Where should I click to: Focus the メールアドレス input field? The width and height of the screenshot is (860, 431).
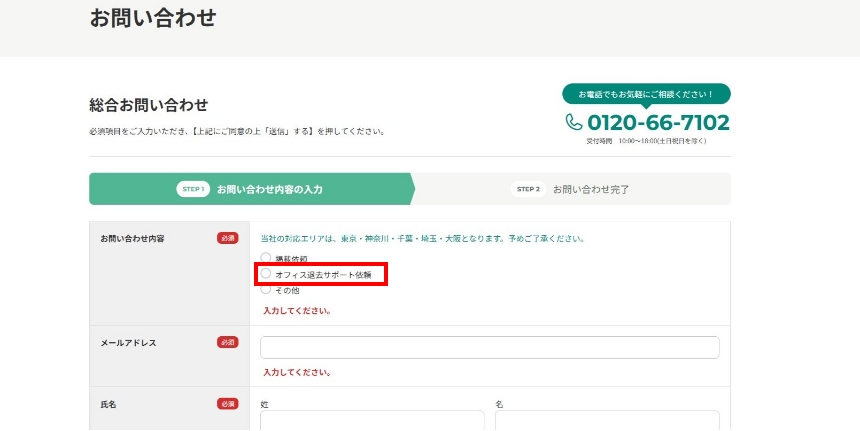pyautogui.click(x=489, y=347)
